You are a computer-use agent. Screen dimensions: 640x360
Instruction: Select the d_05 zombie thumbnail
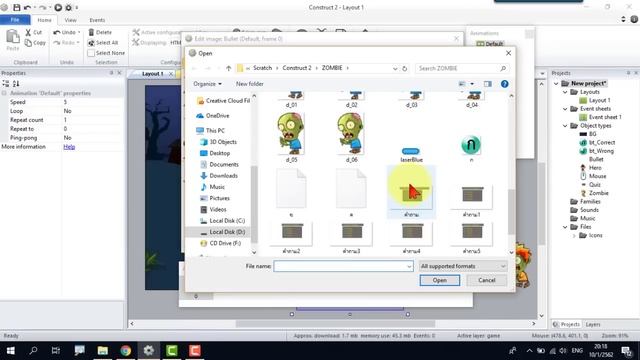(x=291, y=138)
